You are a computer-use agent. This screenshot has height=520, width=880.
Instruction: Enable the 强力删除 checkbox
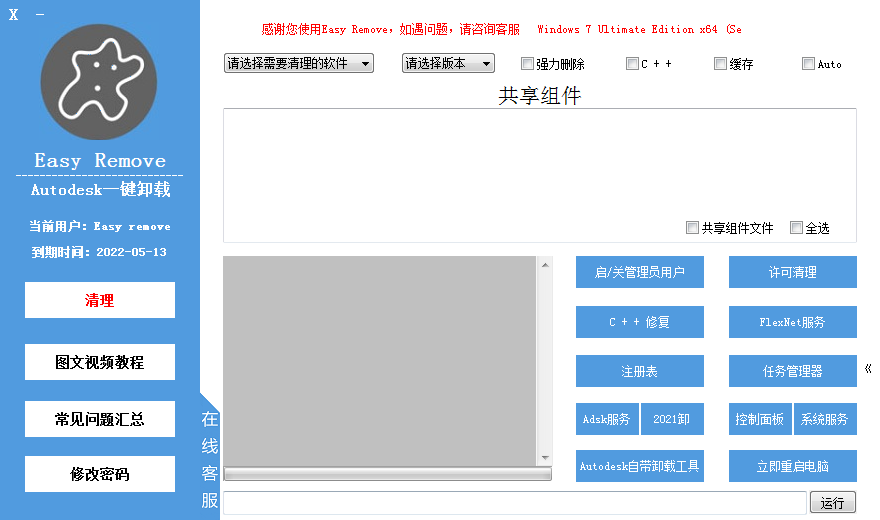point(528,64)
